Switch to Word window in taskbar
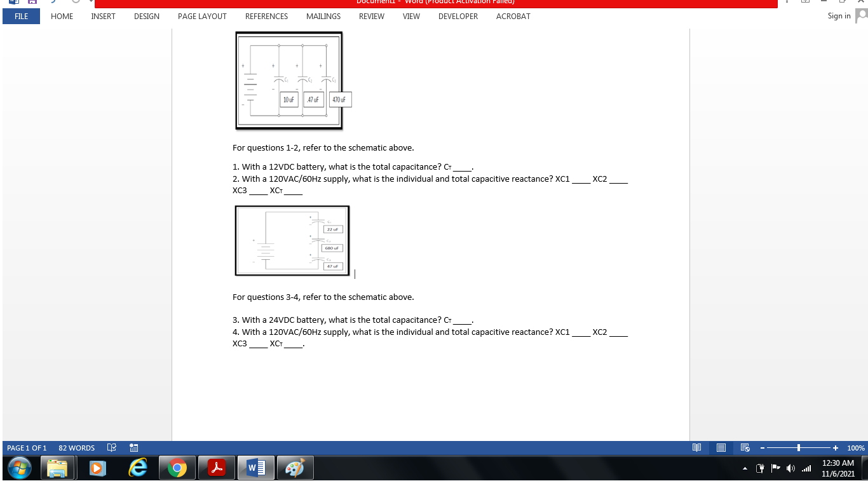 click(x=256, y=469)
